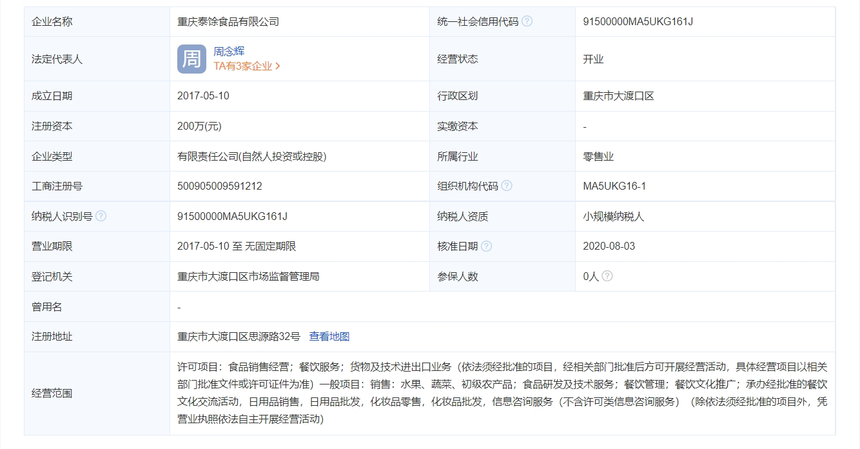Click the 企业类型 label
The height and width of the screenshot is (449, 860).
pos(52,156)
